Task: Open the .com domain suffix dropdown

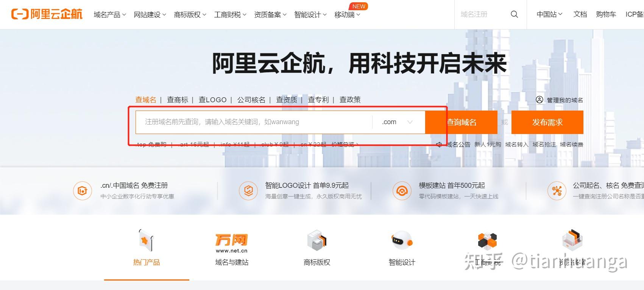Action: click(398, 122)
